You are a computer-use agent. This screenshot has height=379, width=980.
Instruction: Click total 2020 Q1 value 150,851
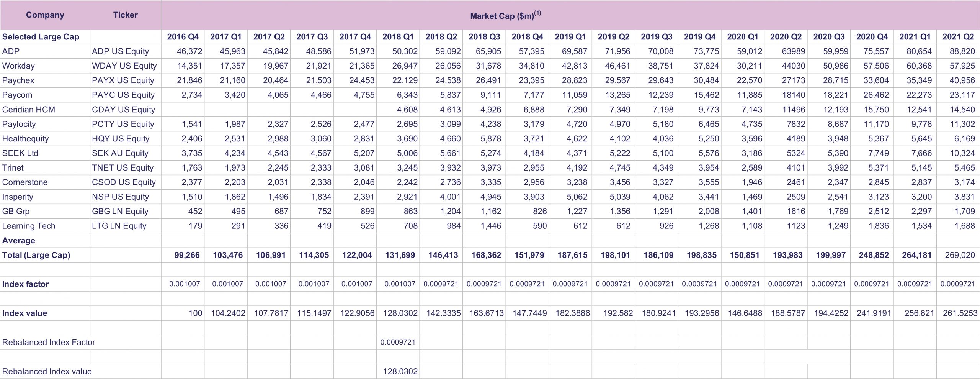744,255
